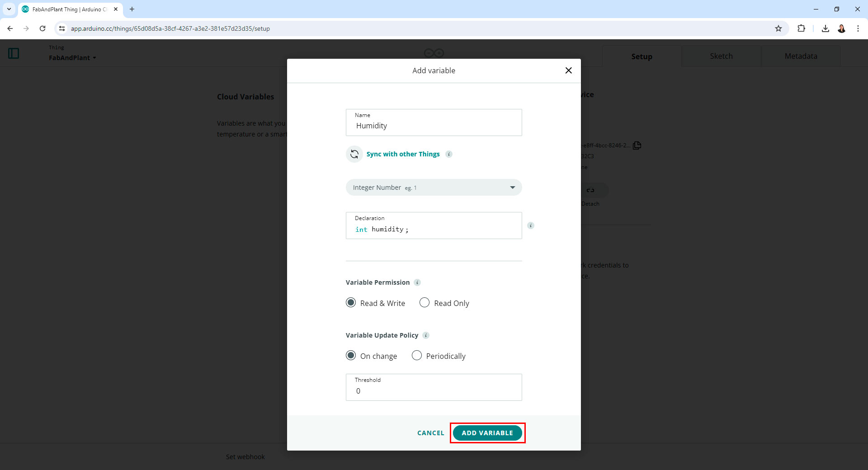Click info icon beside Sync with other Things
The image size is (868, 470).
(449, 154)
